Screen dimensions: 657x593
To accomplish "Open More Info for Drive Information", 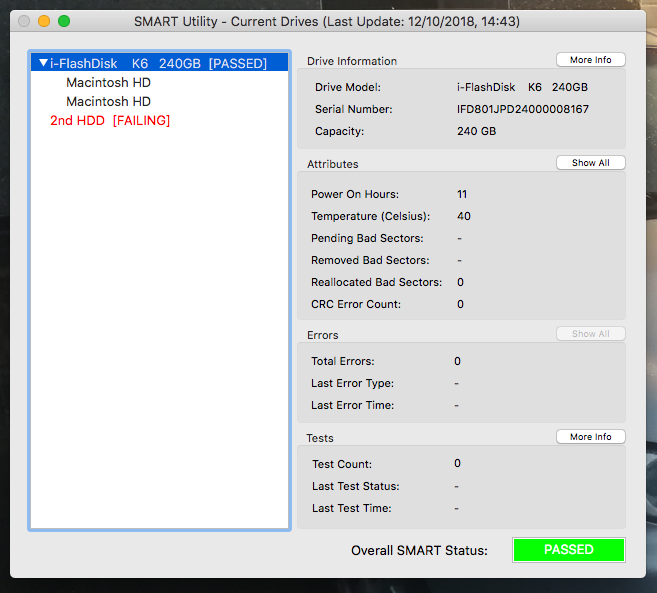I will [590, 60].
